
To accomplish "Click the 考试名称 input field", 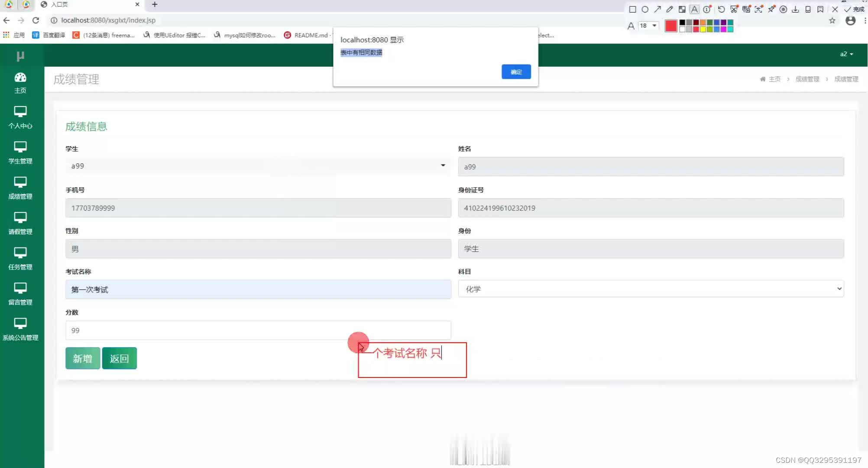I will point(258,289).
